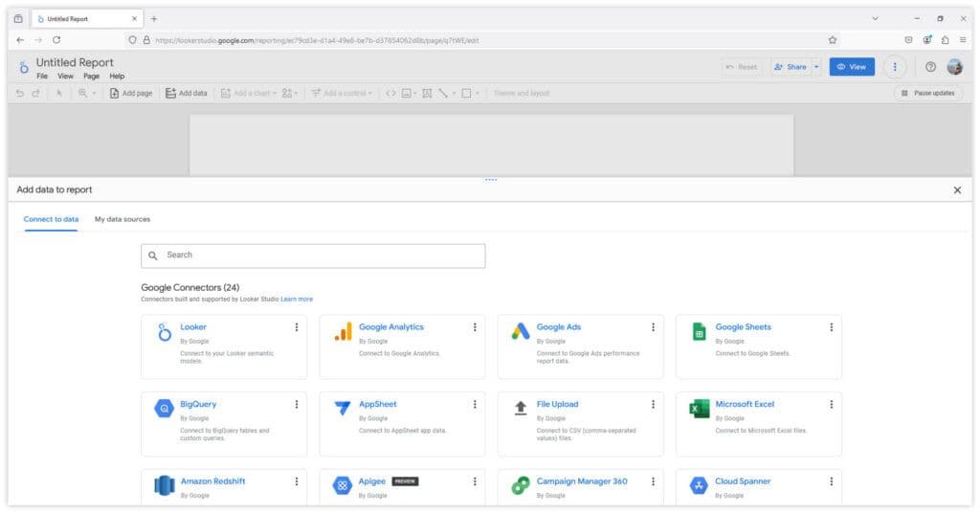Viewport: 980px width, 513px height.
Task: Select the Google Sheets connector icon
Action: [x=699, y=331]
